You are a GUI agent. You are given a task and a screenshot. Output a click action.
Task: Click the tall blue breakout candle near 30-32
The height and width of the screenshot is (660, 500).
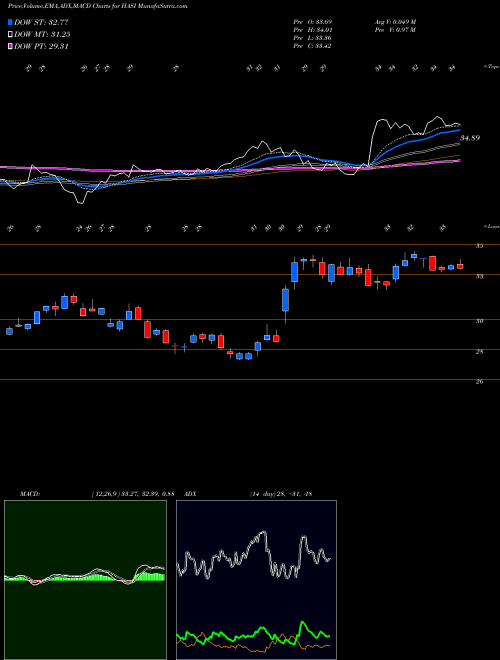(x=286, y=300)
